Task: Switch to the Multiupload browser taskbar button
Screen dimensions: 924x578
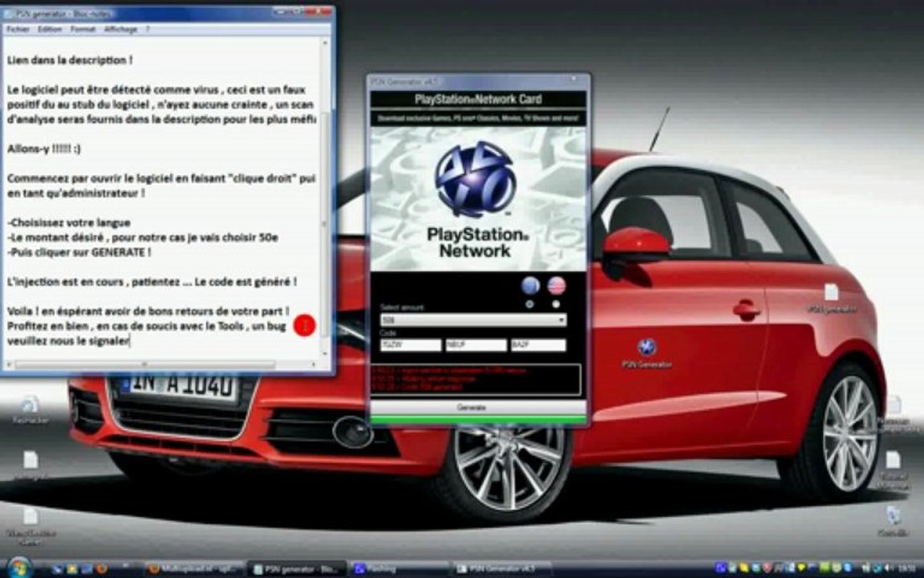Action: tap(194, 569)
